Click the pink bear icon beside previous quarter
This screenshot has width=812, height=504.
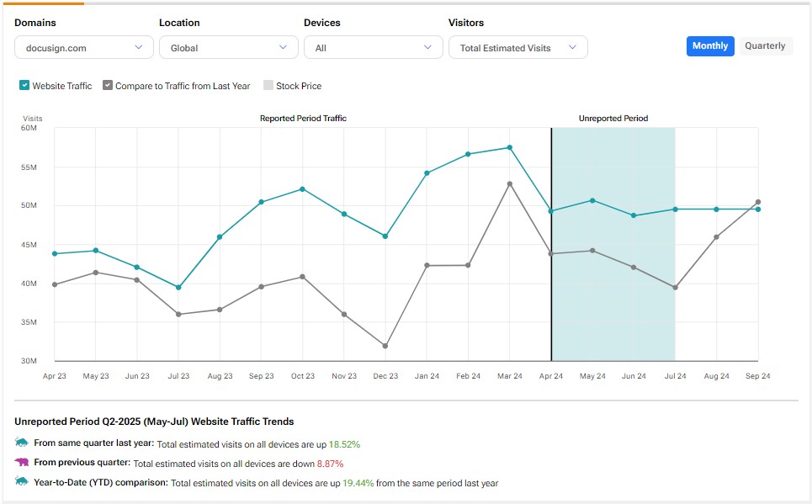pyautogui.click(x=22, y=462)
